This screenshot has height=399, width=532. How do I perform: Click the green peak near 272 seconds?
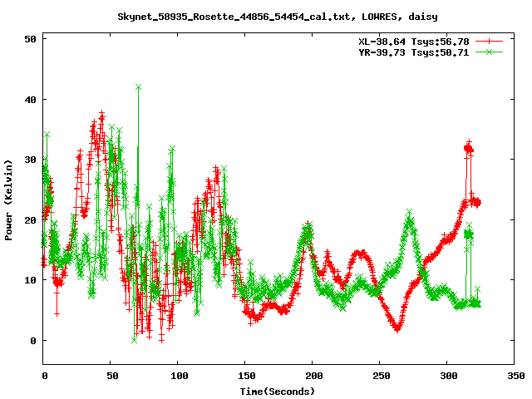click(409, 213)
